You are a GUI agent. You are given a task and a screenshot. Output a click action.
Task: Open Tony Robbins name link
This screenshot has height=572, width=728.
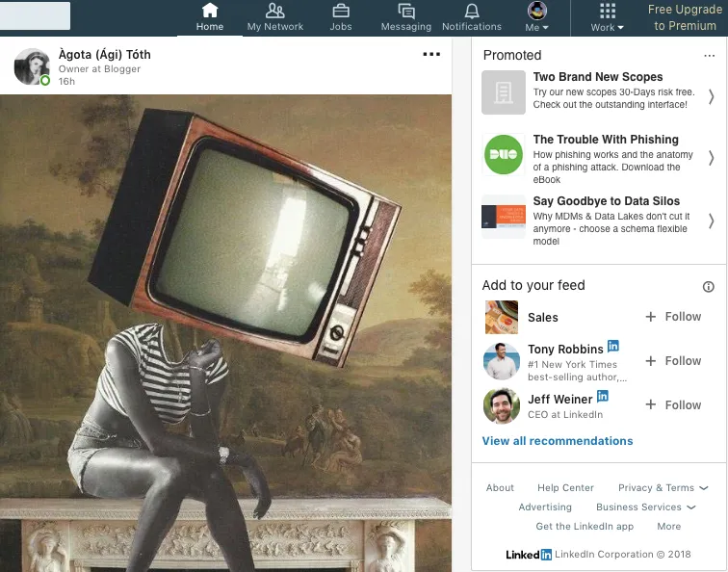tap(565, 350)
